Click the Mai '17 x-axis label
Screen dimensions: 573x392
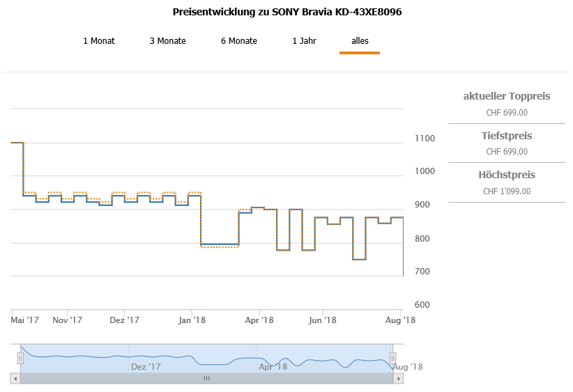tap(24, 320)
